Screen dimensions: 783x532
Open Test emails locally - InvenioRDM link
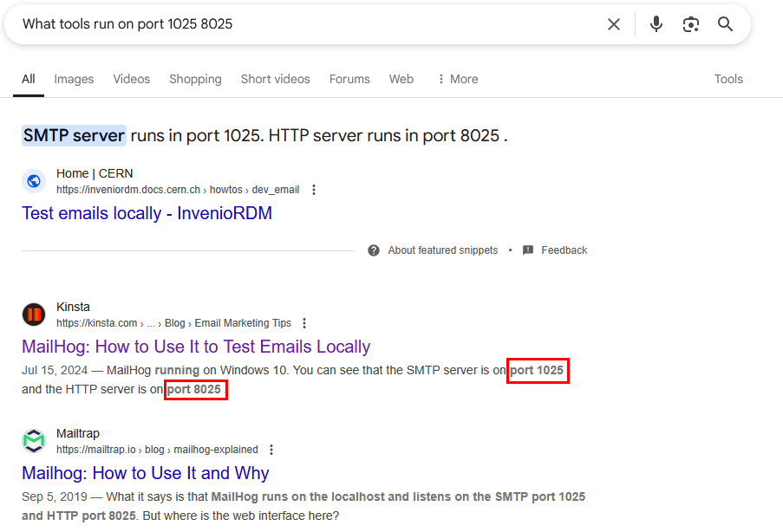[x=147, y=213]
